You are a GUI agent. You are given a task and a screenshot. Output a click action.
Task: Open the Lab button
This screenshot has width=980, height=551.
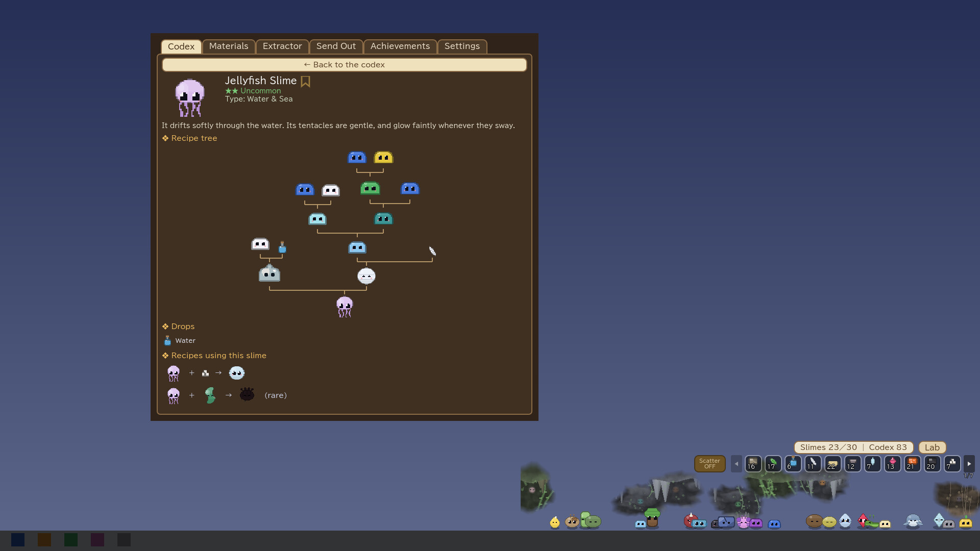tap(932, 447)
